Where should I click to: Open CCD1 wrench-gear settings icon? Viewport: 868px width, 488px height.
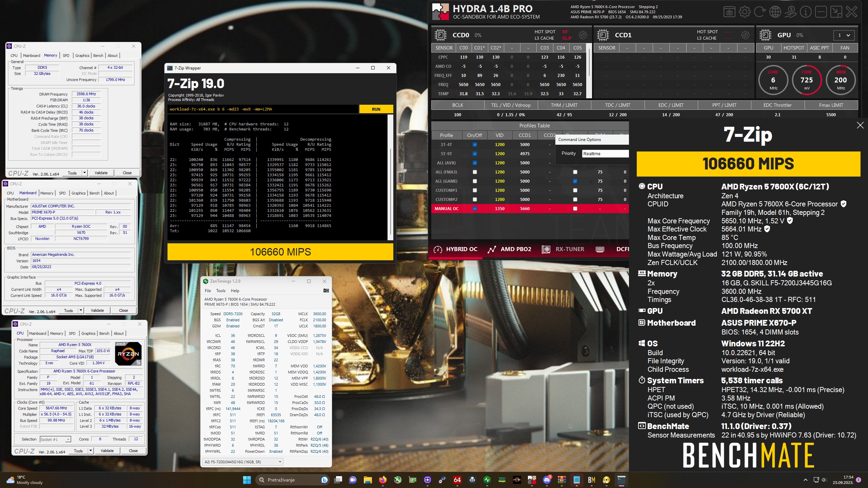tap(745, 35)
